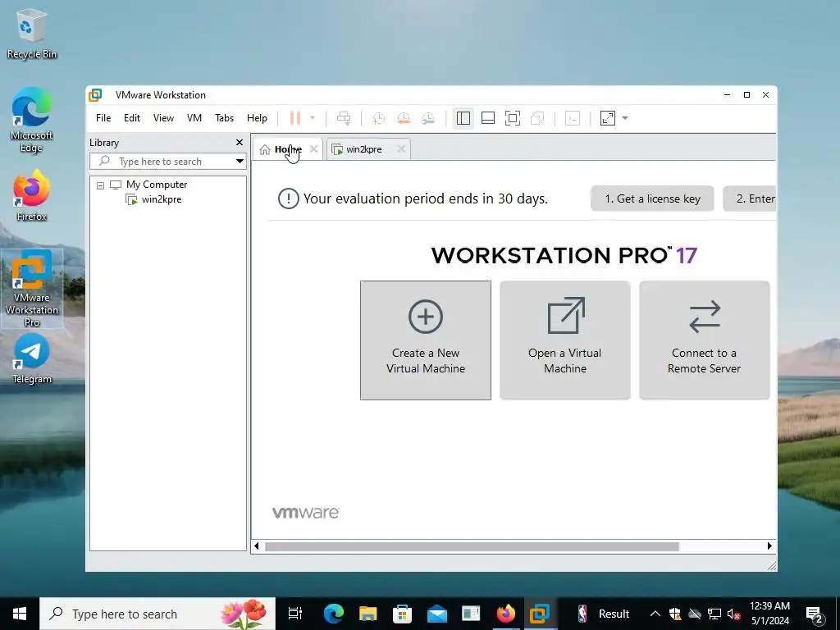
Task: Open the notification center icon
Action: (815, 614)
